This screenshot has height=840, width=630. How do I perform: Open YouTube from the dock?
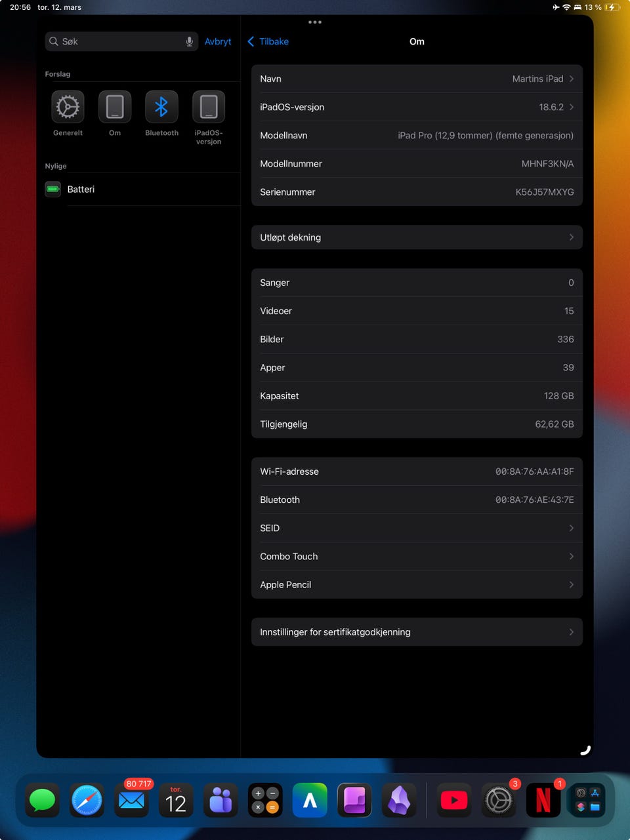pos(454,800)
